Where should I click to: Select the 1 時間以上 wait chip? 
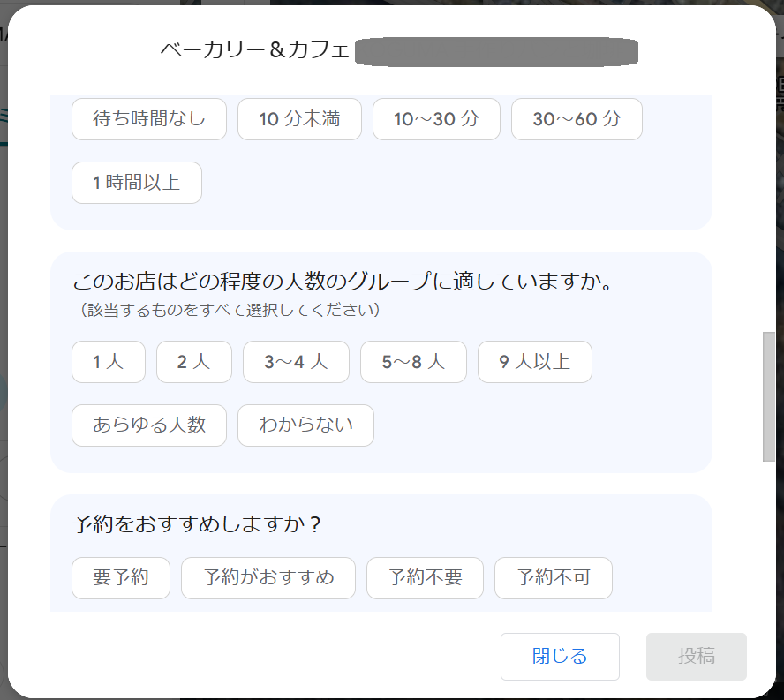pyautogui.click(x=137, y=183)
